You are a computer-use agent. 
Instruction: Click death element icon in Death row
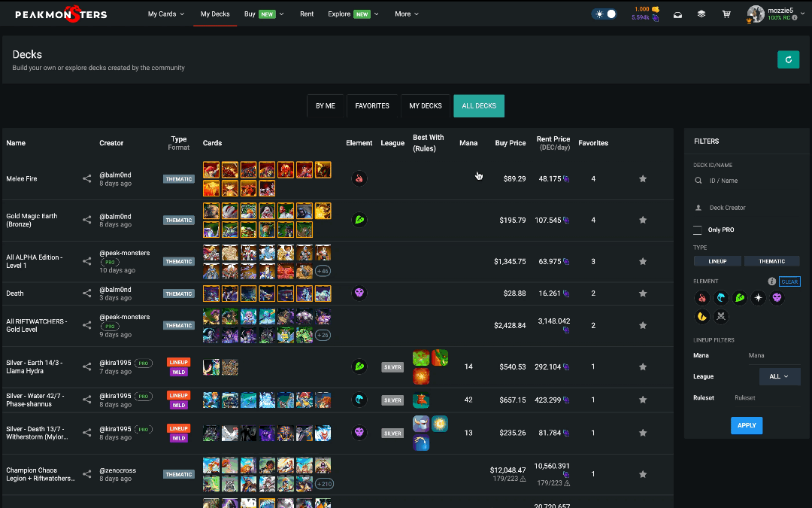coord(359,294)
